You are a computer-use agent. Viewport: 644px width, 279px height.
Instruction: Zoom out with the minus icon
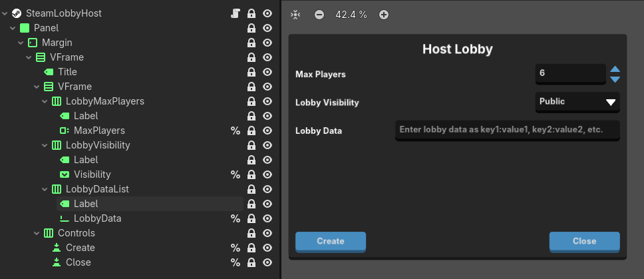[319, 15]
